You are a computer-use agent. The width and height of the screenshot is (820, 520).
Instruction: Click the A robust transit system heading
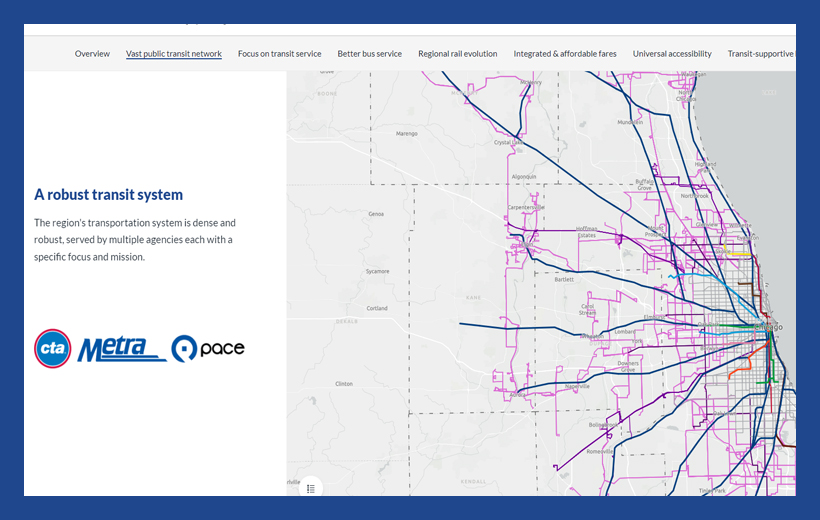tap(108, 195)
